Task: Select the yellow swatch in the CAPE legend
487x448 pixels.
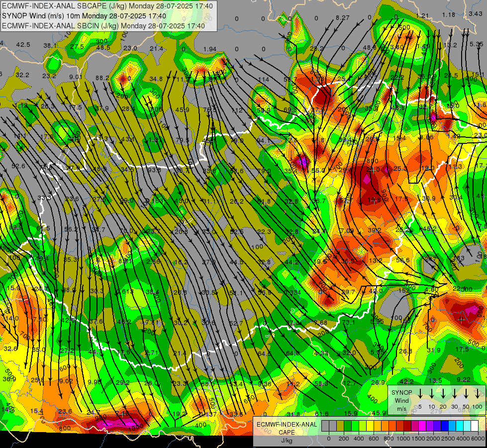Action: [x=370, y=426]
